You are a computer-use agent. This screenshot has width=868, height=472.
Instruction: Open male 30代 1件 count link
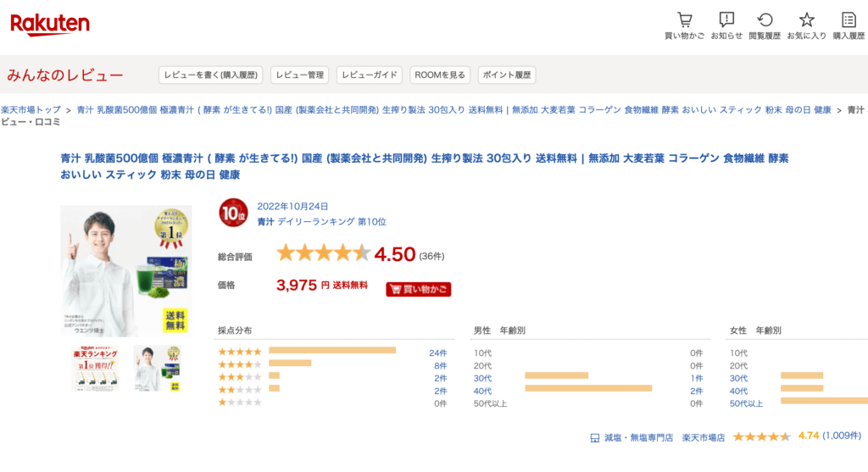tap(697, 379)
